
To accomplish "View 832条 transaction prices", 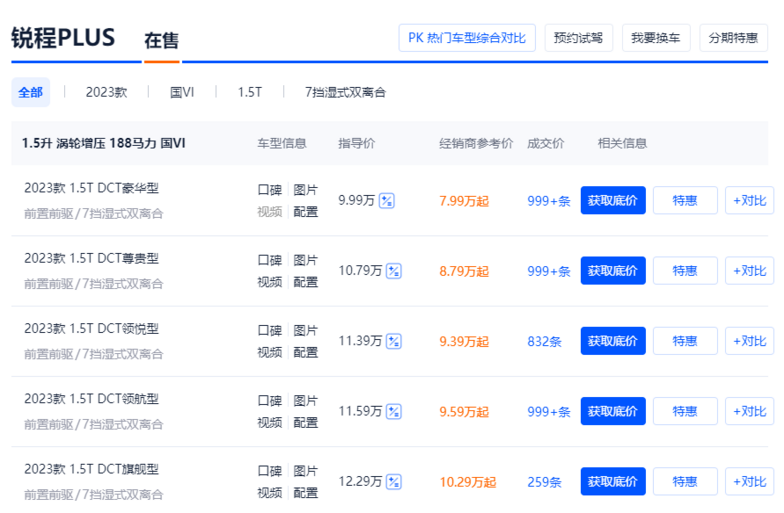I will 544,342.
